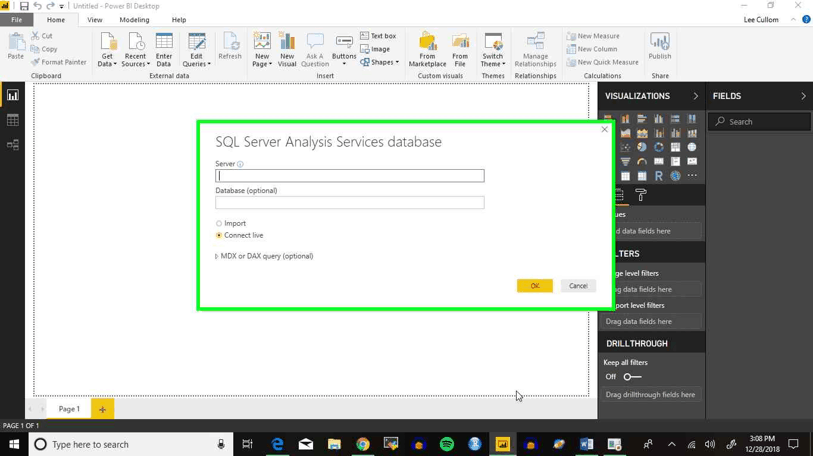814x457 pixels.
Task: Click the Redo arrow in title bar
Action: click(50, 6)
